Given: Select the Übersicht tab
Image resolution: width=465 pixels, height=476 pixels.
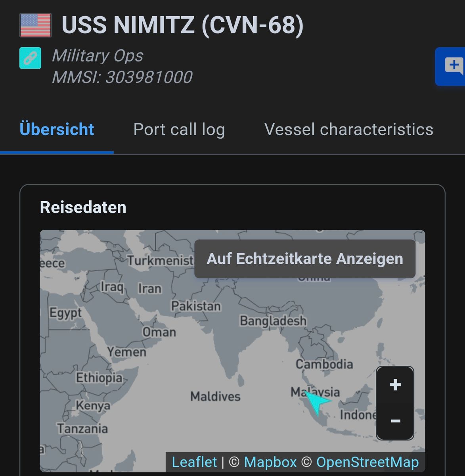Looking at the screenshot, I should coord(57,129).
